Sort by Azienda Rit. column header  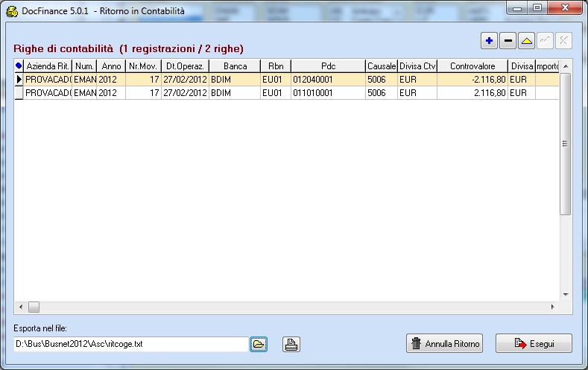pos(48,66)
